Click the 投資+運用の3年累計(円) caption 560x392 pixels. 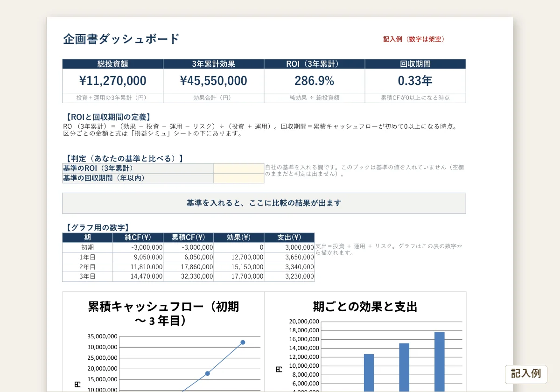click(x=113, y=98)
